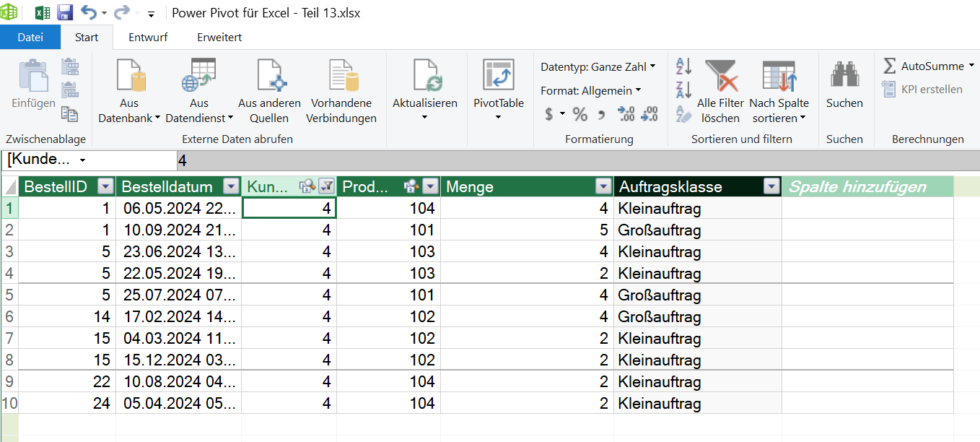Redo the last undone action
980x442 pixels.
(122, 12)
